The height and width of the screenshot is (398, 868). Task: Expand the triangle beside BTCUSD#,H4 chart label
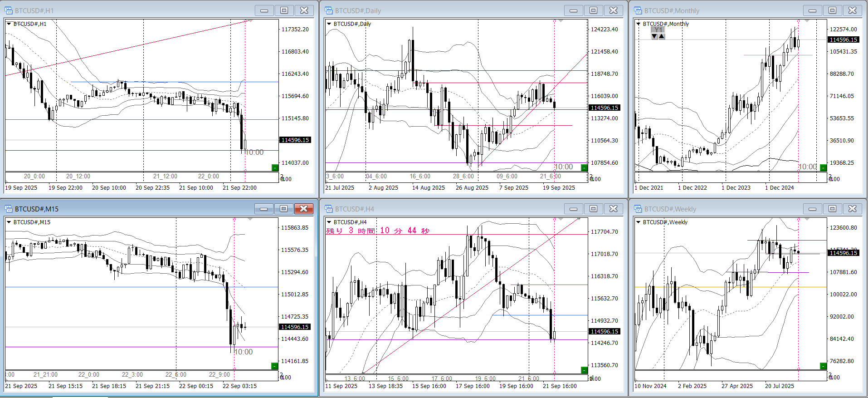329,222
